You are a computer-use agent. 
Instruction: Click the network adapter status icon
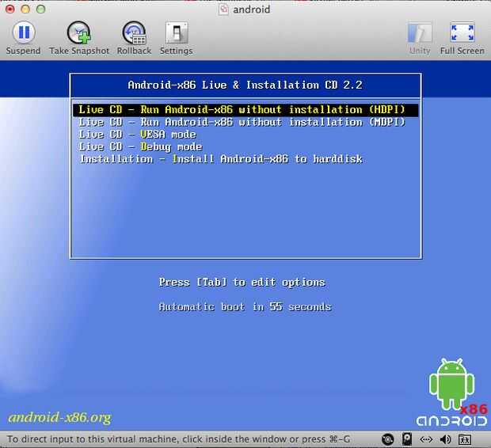click(x=426, y=439)
